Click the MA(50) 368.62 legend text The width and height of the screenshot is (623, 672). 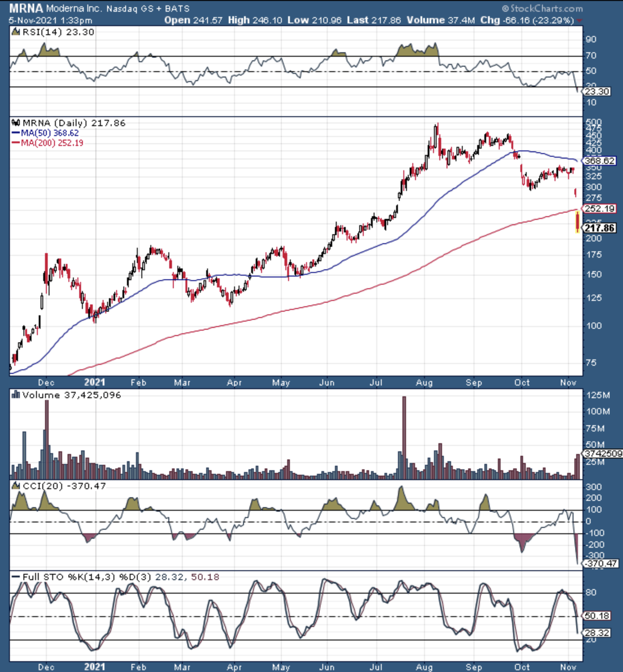click(x=50, y=133)
